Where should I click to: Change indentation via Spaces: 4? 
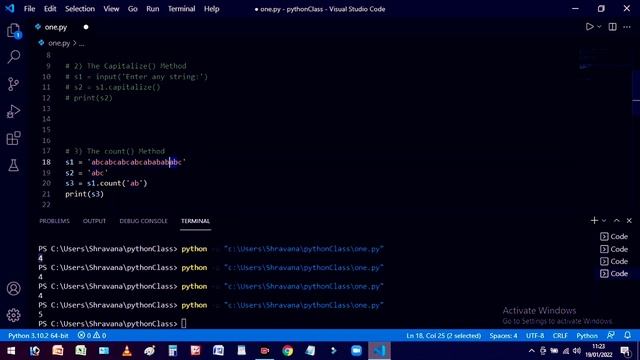(x=503, y=336)
